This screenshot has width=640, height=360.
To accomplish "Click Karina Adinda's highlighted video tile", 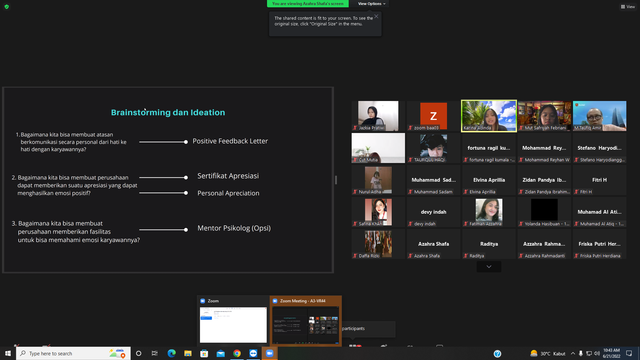I will [489, 116].
